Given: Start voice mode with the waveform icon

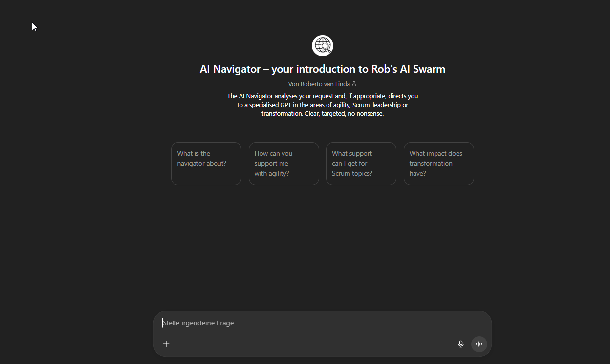Looking at the screenshot, I should 479,344.
